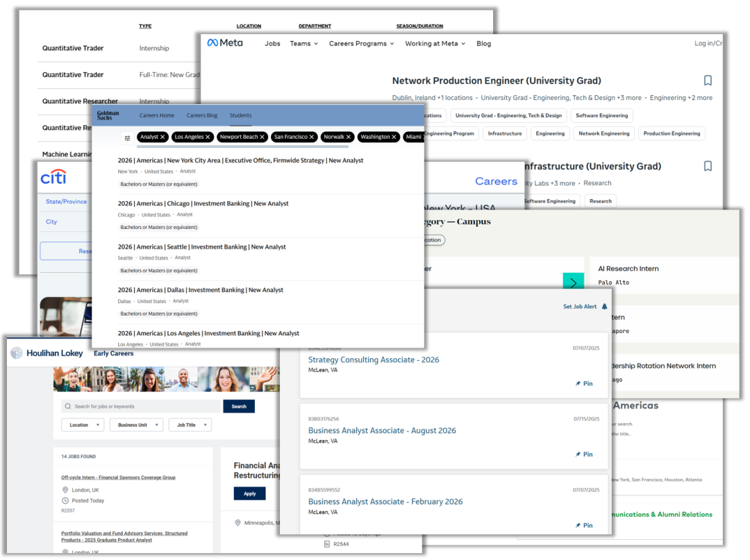The height and width of the screenshot is (560, 750).
Task: Remove the Los Angeles filter chip
Action: pos(208,137)
